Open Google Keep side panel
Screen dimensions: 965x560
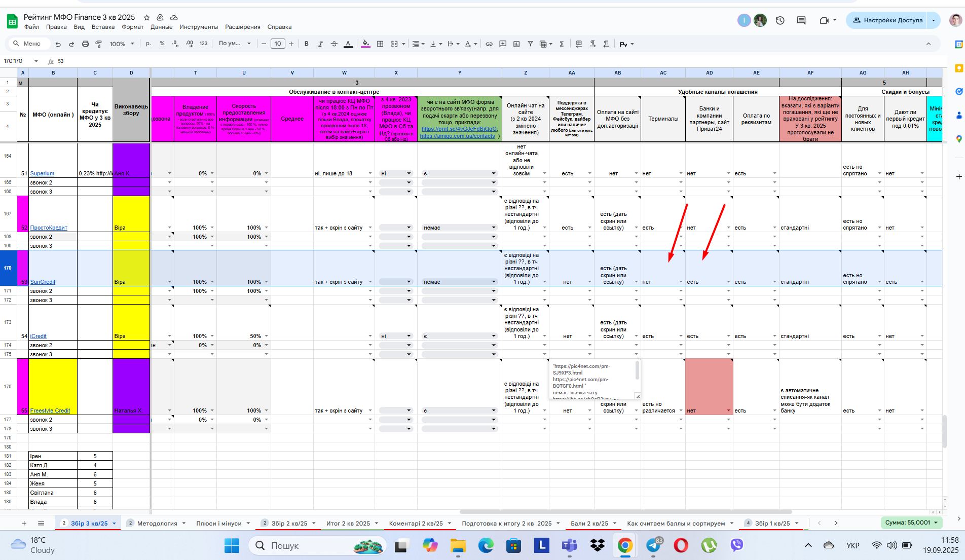[959, 68]
